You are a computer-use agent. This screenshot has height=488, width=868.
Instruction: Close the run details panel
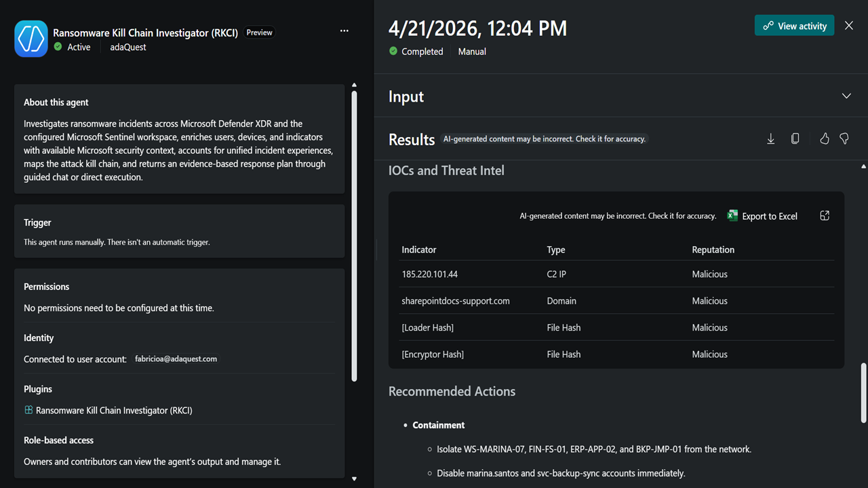(849, 26)
